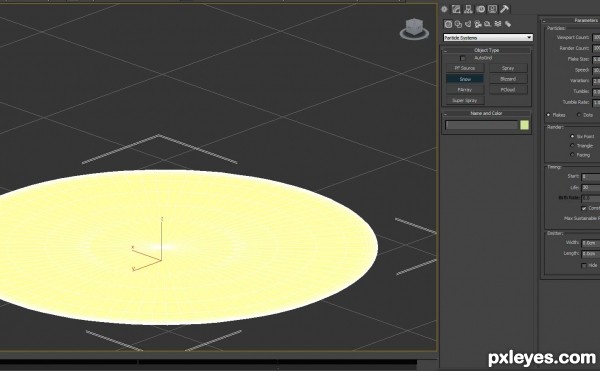Toggle the Constant birth rate checkbox

(x=584, y=208)
